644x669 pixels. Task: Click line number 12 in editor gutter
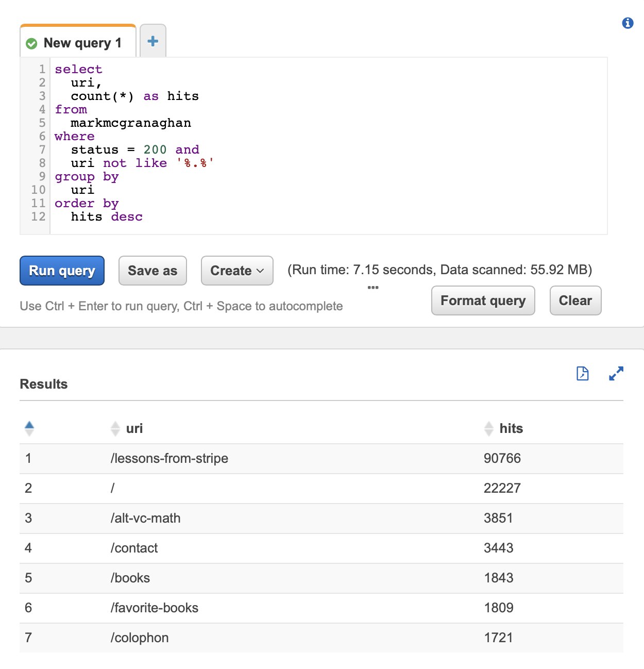(x=39, y=216)
